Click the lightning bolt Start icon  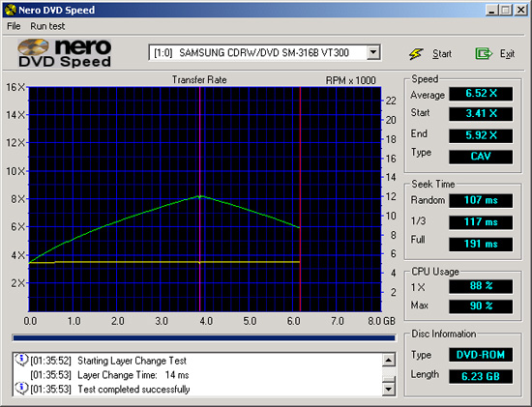click(x=416, y=53)
